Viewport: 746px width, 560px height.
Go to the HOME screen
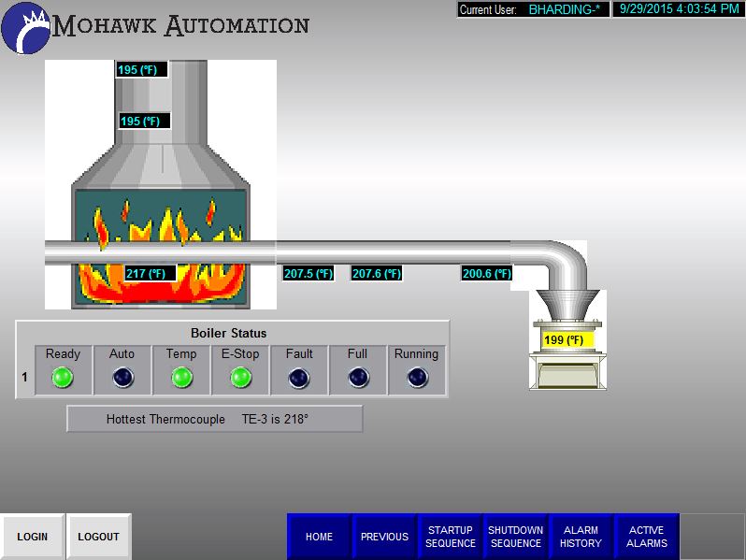point(319,537)
